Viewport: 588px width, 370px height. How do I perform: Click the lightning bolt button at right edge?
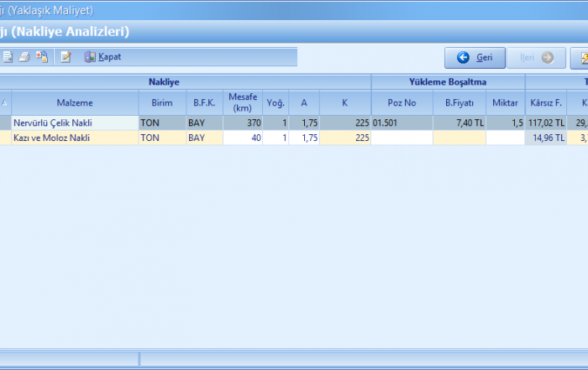coord(580,58)
